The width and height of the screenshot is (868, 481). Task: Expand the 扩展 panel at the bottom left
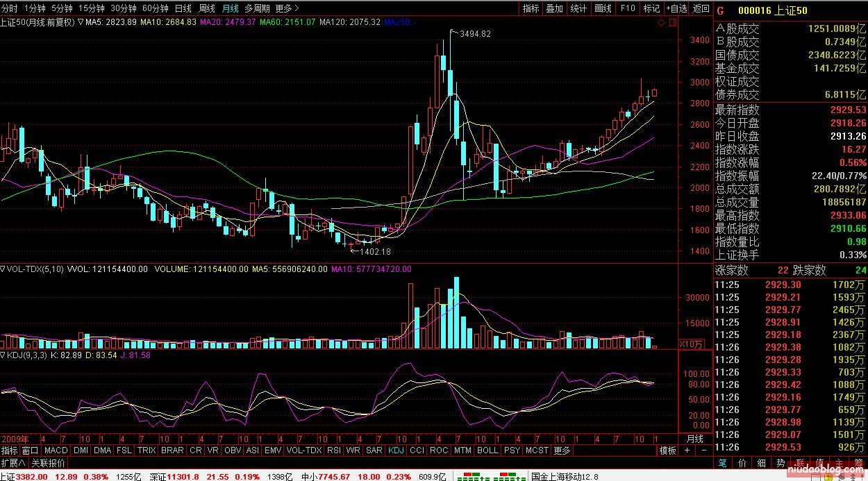tap(13, 463)
